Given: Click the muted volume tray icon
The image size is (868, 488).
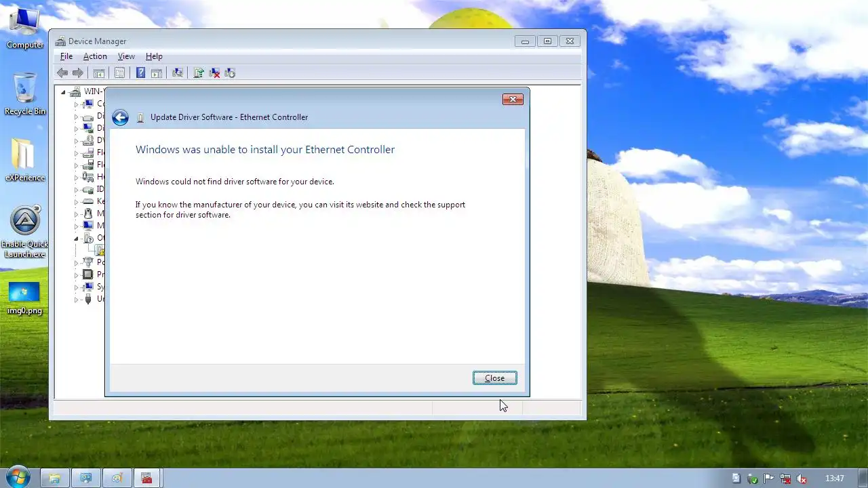Looking at the screenshot, I should click(802, 479).
